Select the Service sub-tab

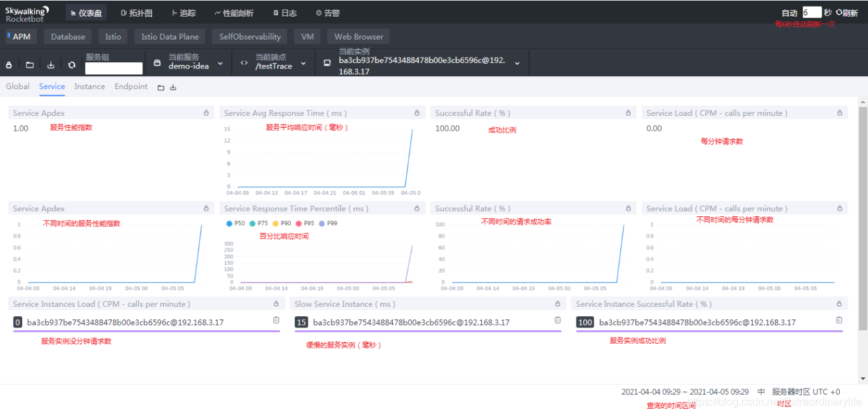(52, 86)
